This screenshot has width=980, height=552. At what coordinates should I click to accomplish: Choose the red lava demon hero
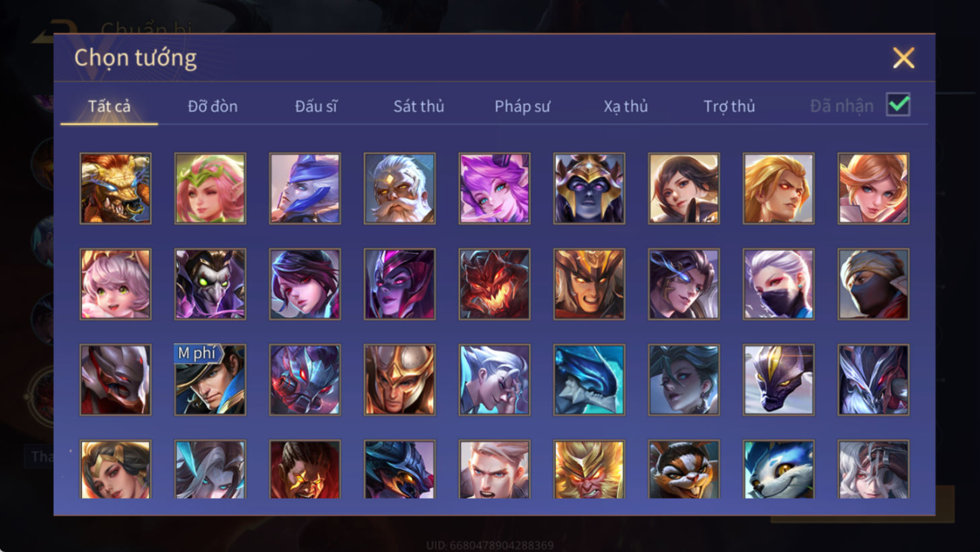(x=494, y=284)
